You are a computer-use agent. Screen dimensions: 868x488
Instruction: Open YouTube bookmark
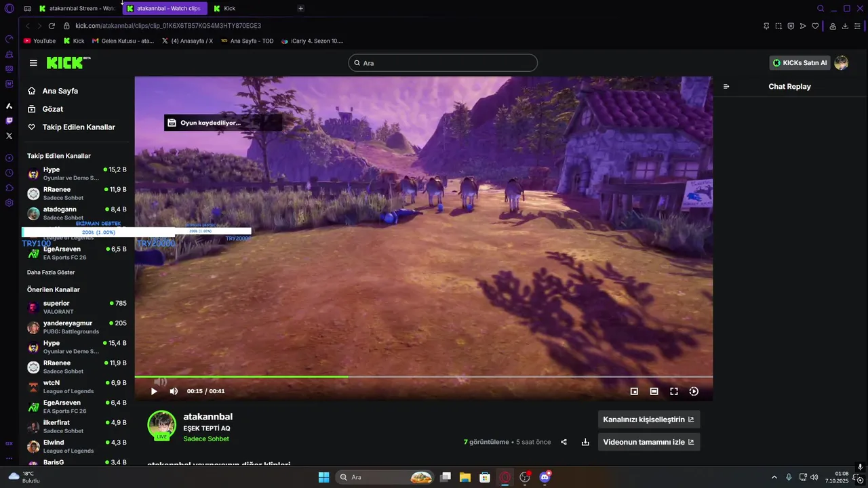point(40,41)
